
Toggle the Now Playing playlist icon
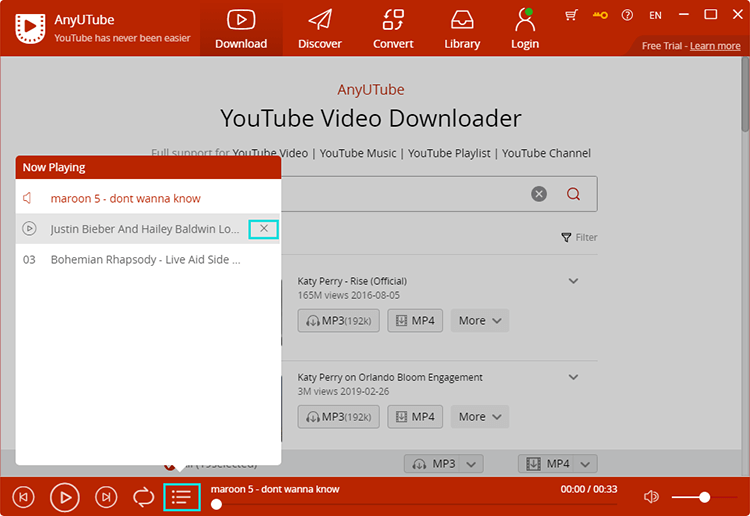point(182,497)
